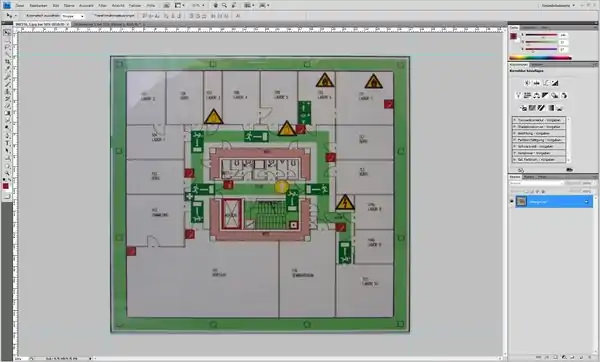This screenshot has height=362, width=600.
Task: Click the Exposure adjustment icon
Action: [555, 83]
